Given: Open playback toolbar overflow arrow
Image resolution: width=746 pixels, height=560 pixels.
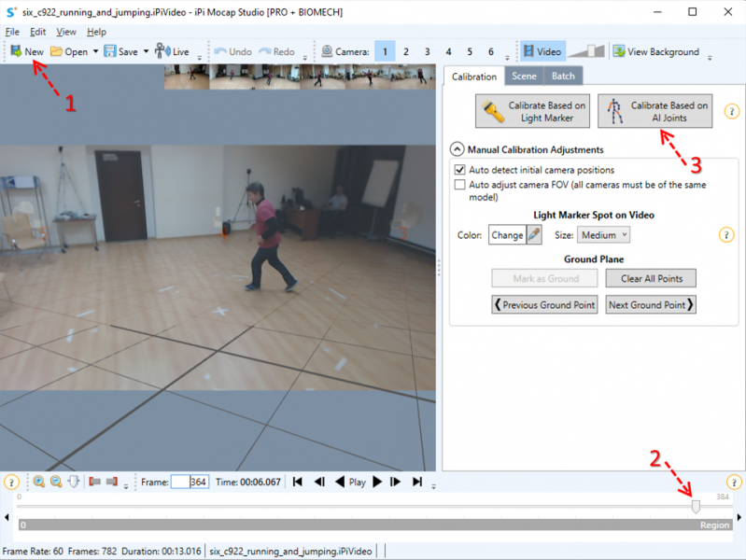Looking at the screenshot, I should 433,486.
